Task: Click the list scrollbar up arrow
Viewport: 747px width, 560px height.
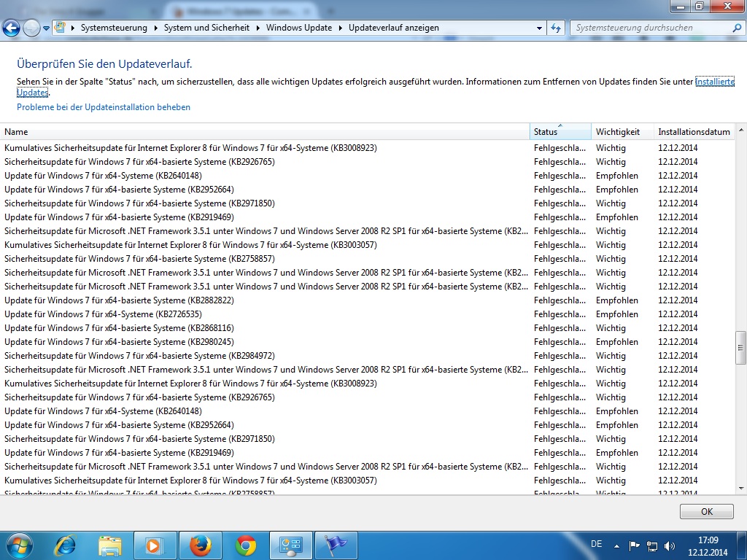Action: click(741, 130)
